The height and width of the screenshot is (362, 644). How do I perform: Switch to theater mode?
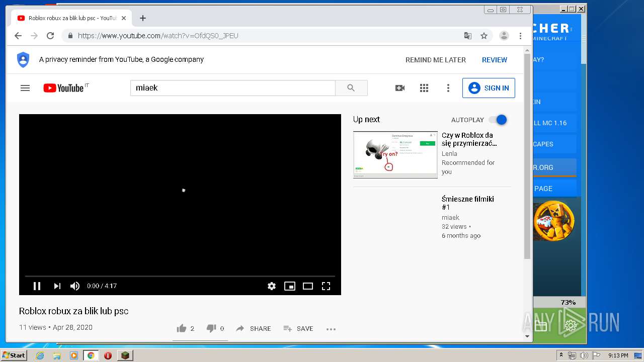[x=308, y=286]
